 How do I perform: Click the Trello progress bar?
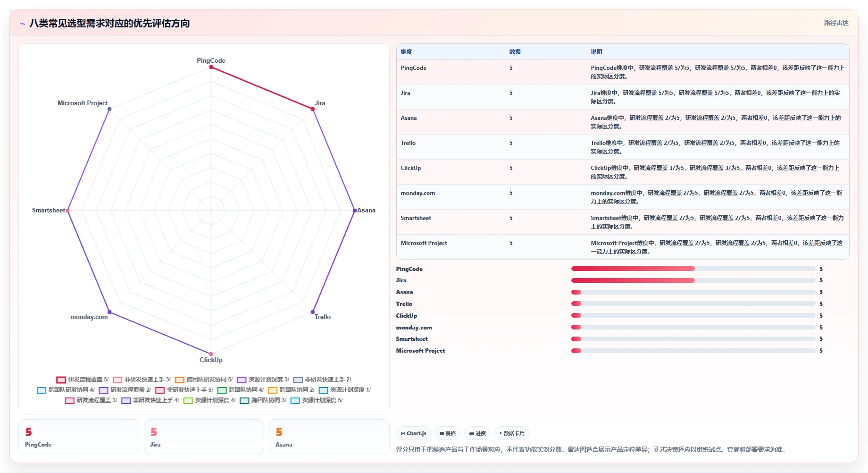point(693,304)
